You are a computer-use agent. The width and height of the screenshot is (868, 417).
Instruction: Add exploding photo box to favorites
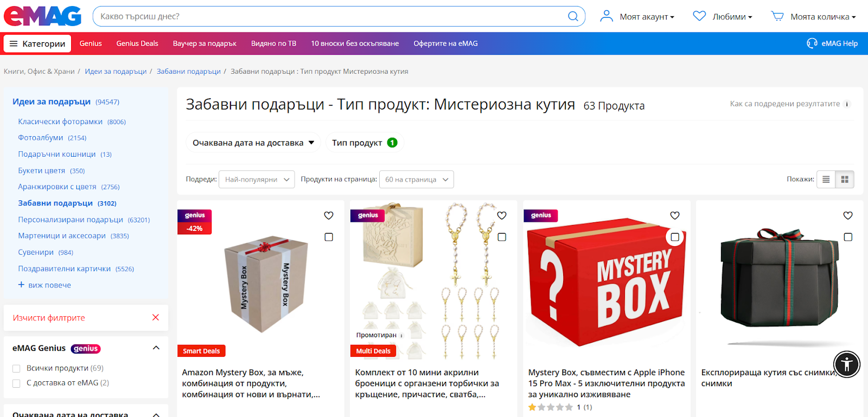pos(848,215)
